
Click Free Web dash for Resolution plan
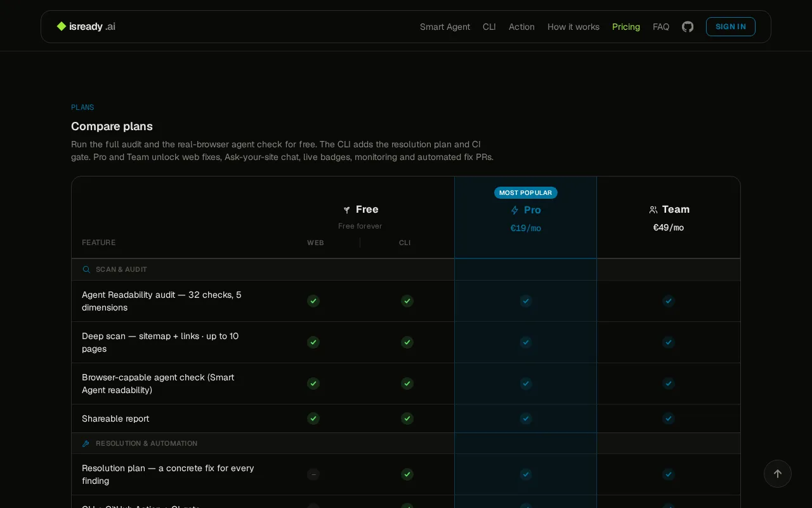[x=313, y=474]
